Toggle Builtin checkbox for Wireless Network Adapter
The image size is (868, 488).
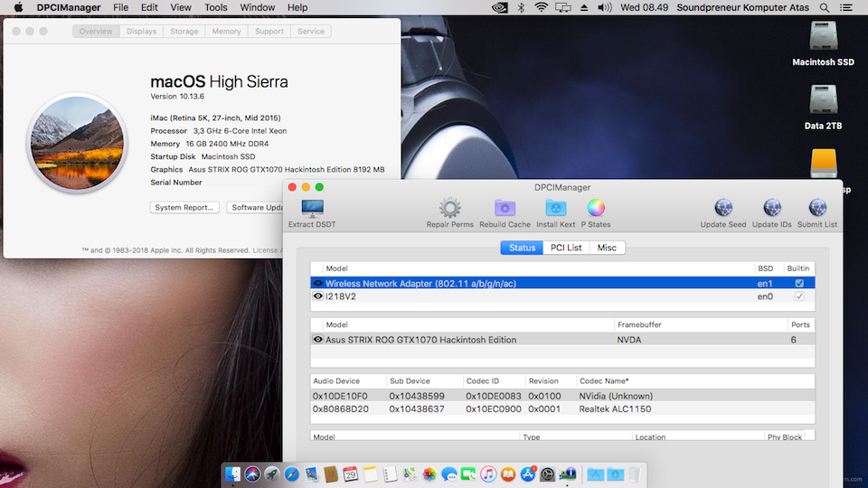798,283
